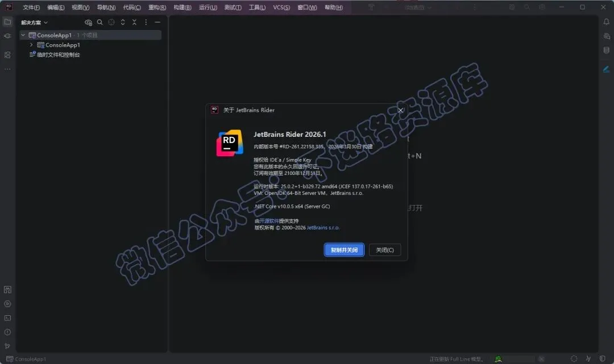The width and height of the screenshot is (614, 364).
Task: Open the Notifications bell panel
Action: point(606,22)
